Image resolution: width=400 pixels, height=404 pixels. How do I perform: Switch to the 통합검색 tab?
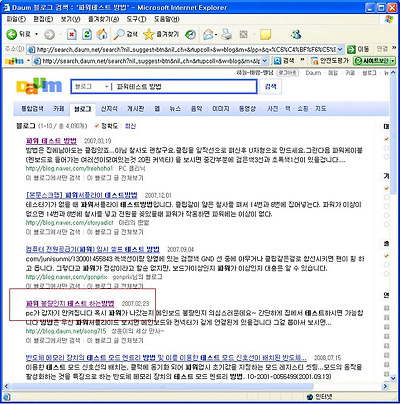click(32, 108)
